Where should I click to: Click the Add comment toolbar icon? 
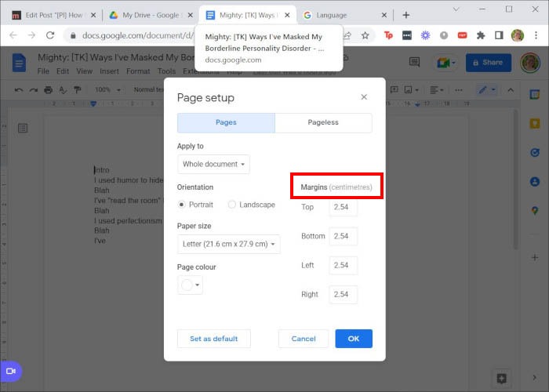394,90
